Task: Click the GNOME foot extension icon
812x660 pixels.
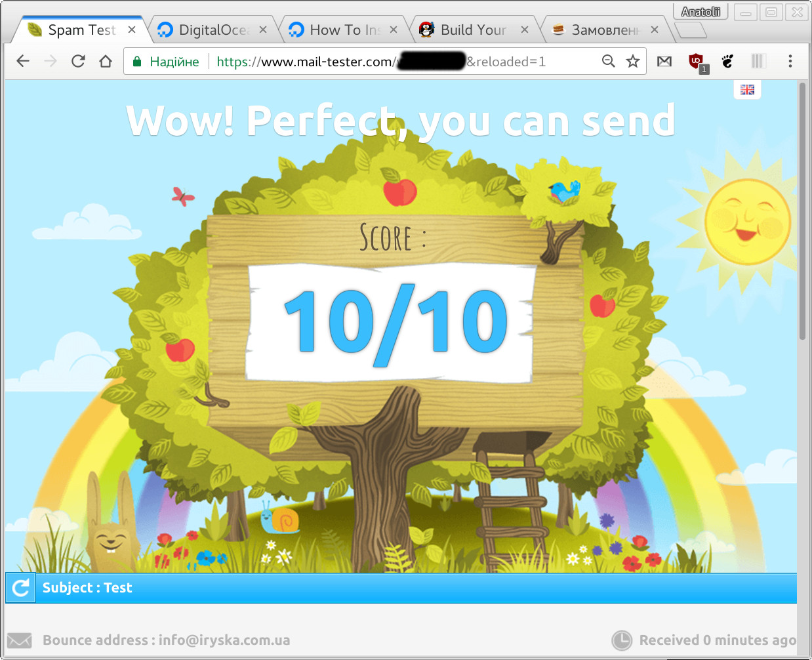Action: click(728, 61)
